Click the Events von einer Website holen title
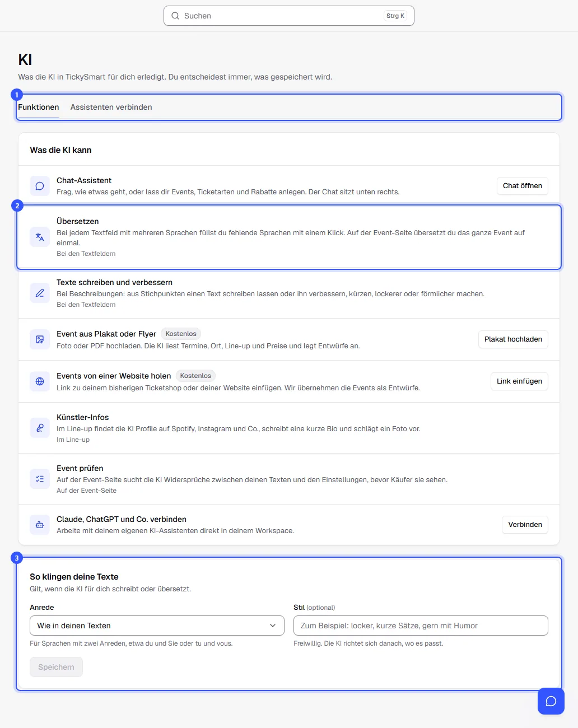This screenshot has height=728, width=578. [x=114, y=376]
